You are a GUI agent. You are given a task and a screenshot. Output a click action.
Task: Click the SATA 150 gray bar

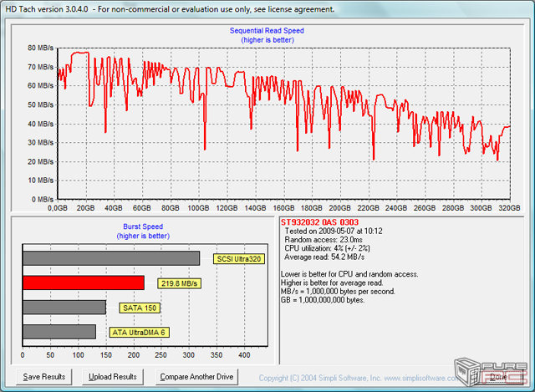(64, 307)
